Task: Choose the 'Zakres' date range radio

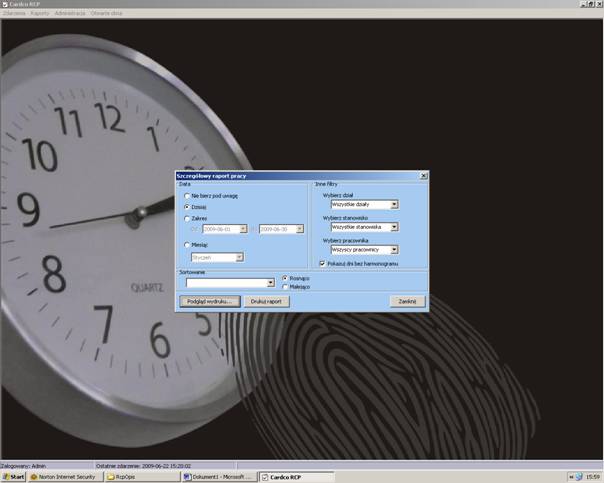Action: (187, 218)
